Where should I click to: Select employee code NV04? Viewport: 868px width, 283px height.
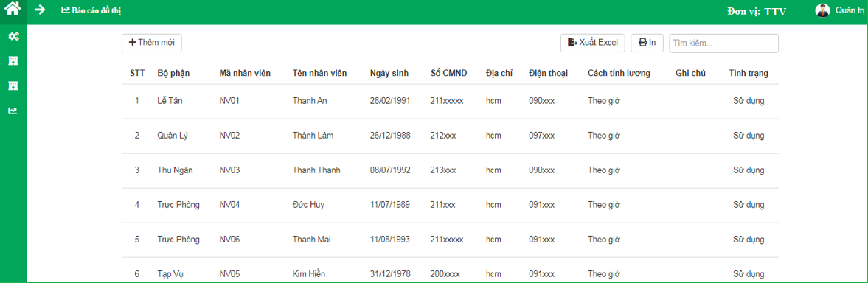229,205
